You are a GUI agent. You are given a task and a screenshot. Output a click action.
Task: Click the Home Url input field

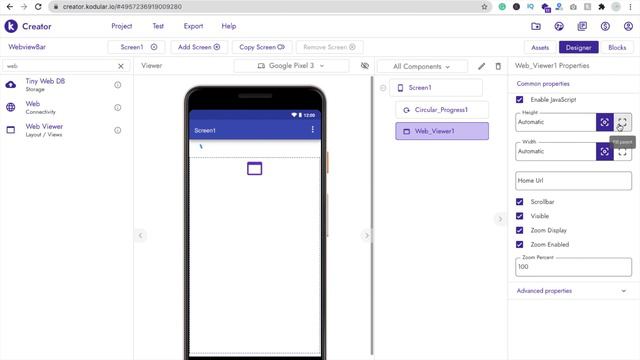tap(573, 180)
